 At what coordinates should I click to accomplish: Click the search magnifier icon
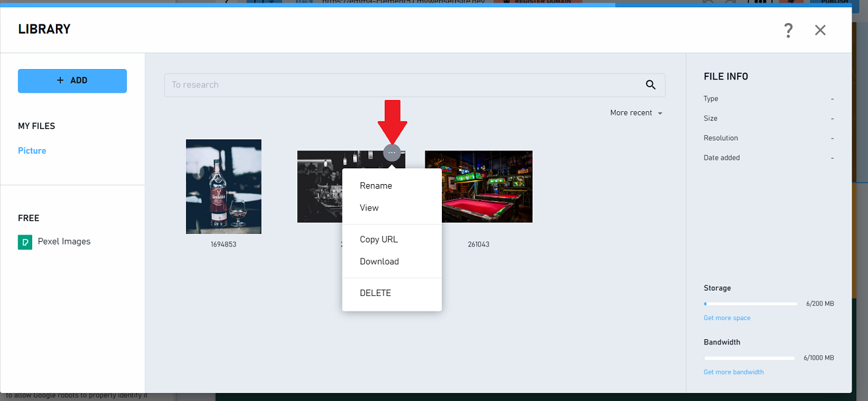point(651,85)
